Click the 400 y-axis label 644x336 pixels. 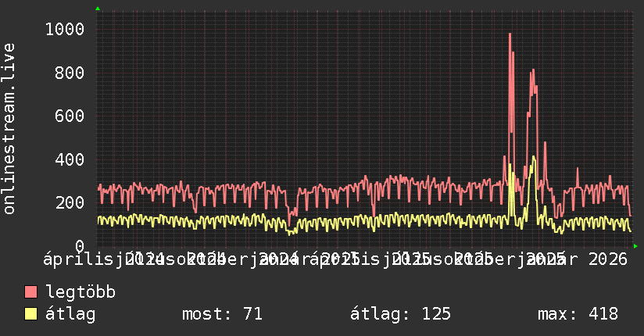point(70,159)
